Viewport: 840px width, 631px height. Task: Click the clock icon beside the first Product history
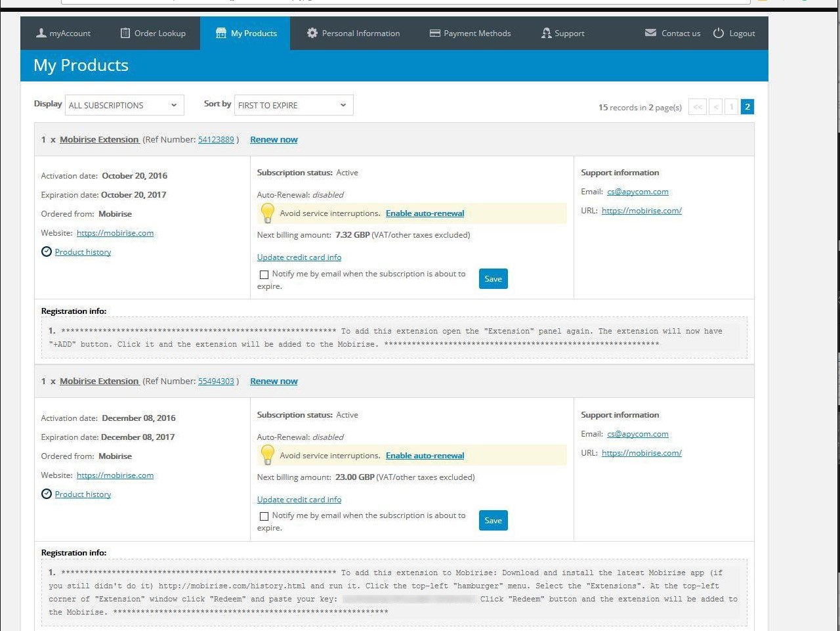47,251
